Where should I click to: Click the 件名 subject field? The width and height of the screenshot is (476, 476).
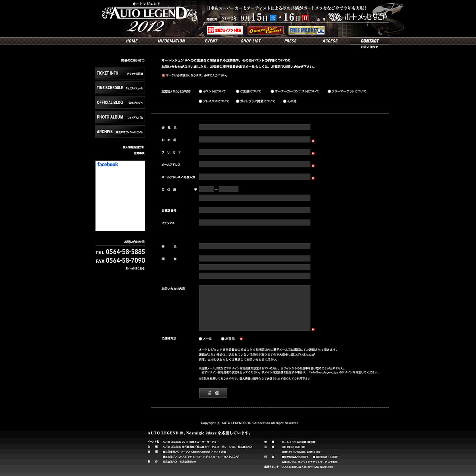[255, 246]
